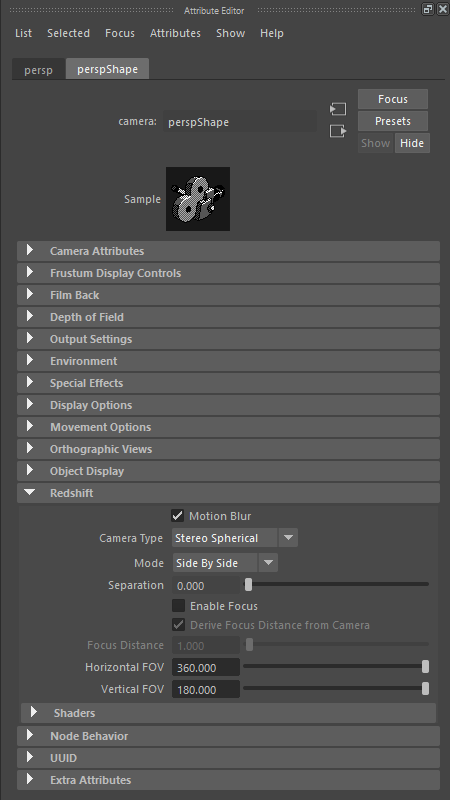Expand the Depth of Field section
450x800 pixels.
229,317
